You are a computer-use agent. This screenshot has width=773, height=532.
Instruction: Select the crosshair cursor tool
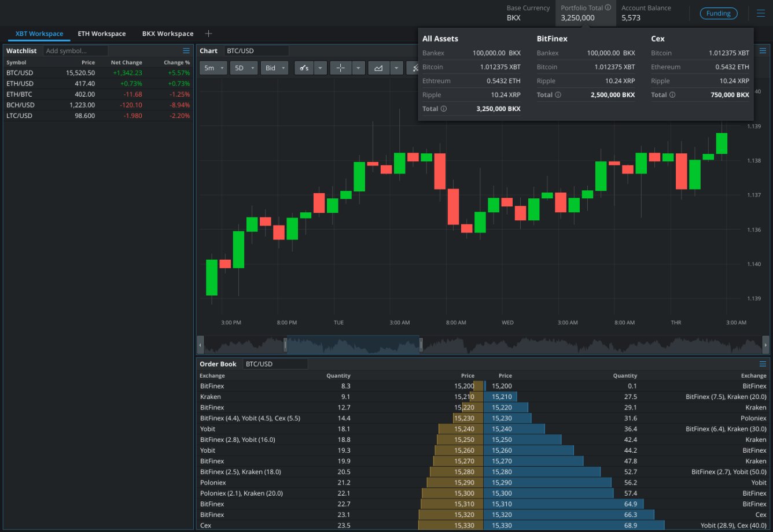click(340, 68)
